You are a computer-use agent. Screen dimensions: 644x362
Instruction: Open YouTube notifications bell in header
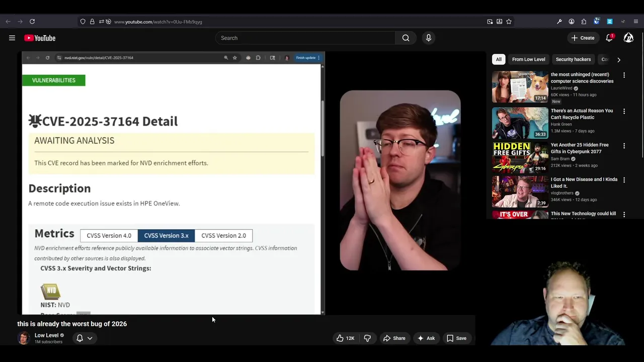pos(609,38)
